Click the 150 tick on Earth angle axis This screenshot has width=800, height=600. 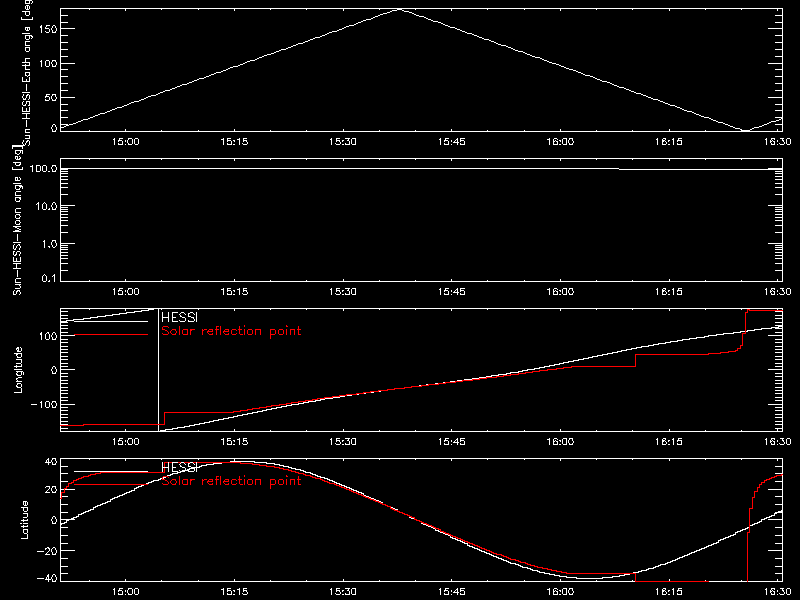coord(47,29)
